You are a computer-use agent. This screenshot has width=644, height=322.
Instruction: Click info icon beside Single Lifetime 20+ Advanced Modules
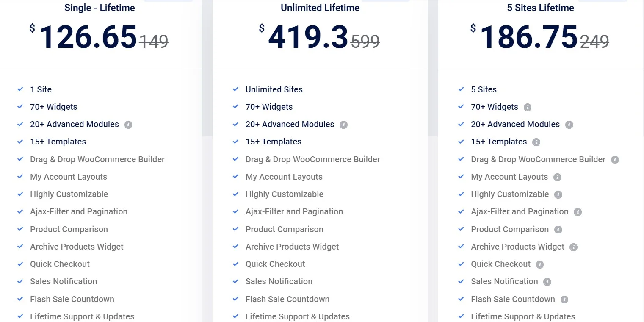pyautogui.click(x=128, y=125)
